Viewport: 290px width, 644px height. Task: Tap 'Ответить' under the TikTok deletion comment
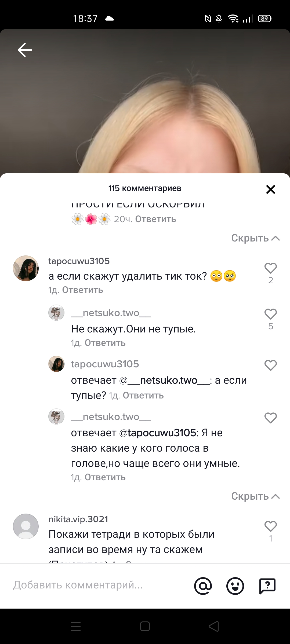(x=82, y=290)
